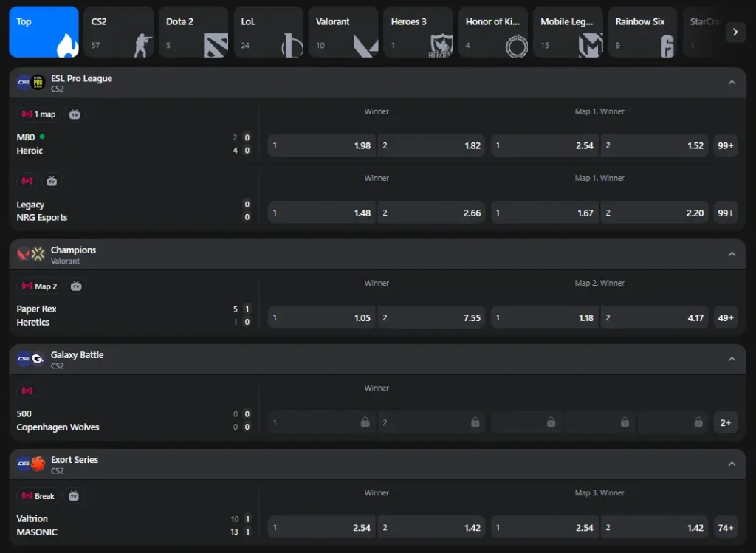This screenshot has width=756, height=553.
Task: Collapse the ESL Pro League section
Action: [x=732, y=83]
